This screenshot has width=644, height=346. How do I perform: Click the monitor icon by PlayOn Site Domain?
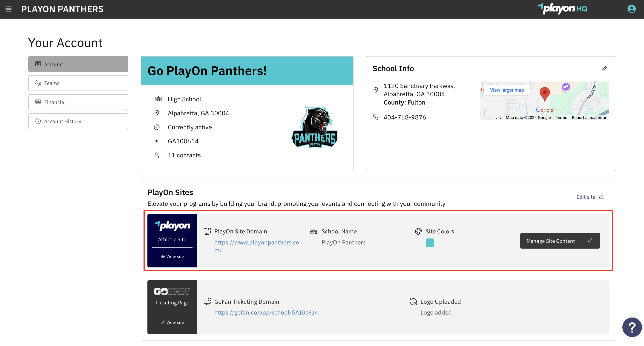[207, 231]
